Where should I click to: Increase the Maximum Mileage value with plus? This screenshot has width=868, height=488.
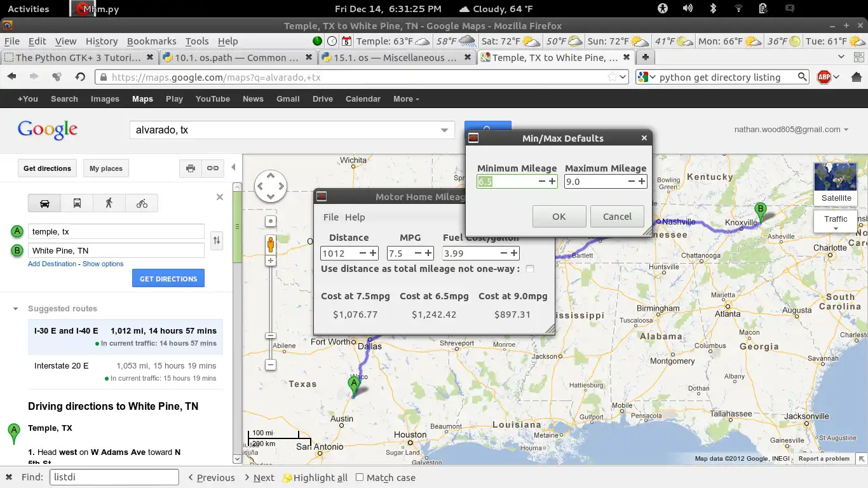[x=642, y=182]
